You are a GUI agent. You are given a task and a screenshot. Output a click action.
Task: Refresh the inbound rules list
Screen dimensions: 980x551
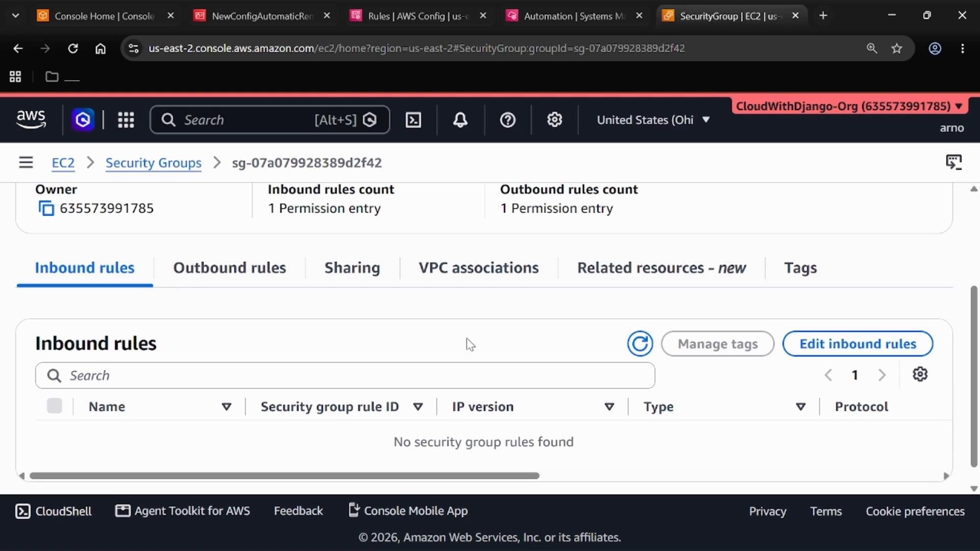coord(640,344)
